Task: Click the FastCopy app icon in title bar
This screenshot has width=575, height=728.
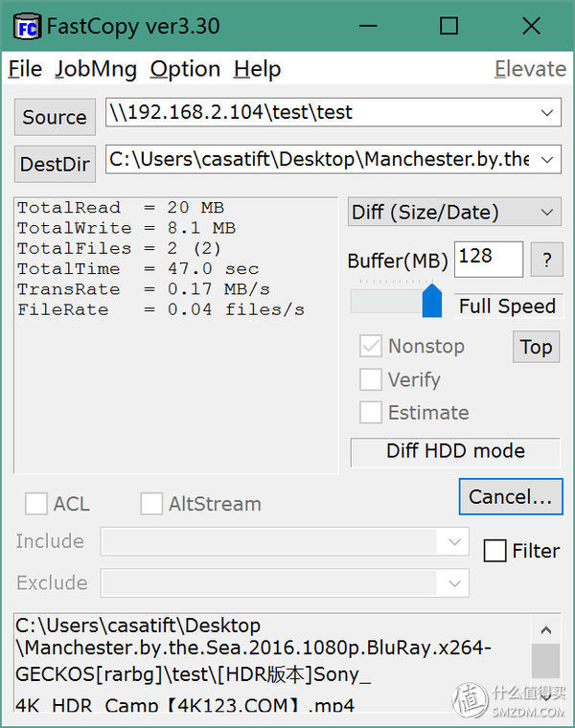Action: point(27,26)
